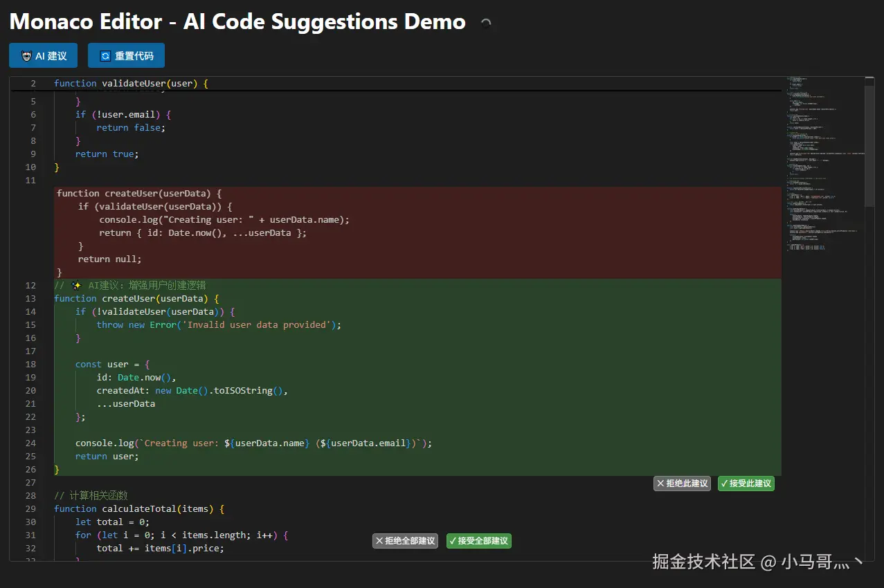Screen dimensions: 884x588
Task: Trigger the AI 建议 button
Action: click(43, 55)
